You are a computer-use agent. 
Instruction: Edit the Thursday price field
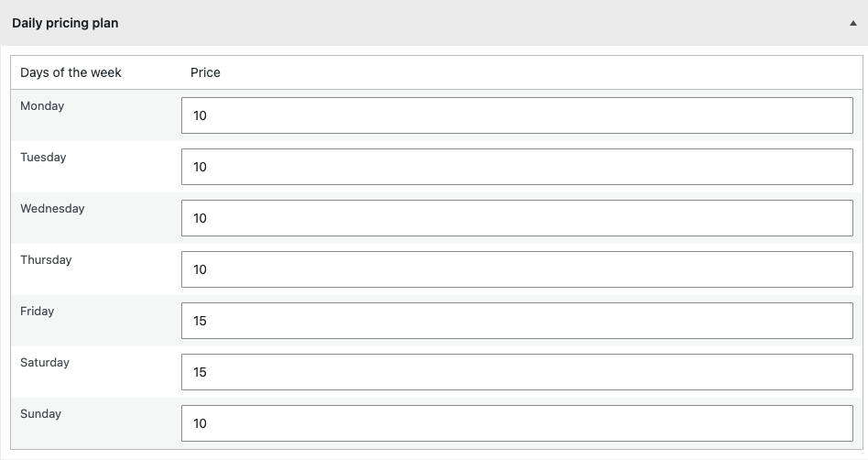(x=517, y=269)
